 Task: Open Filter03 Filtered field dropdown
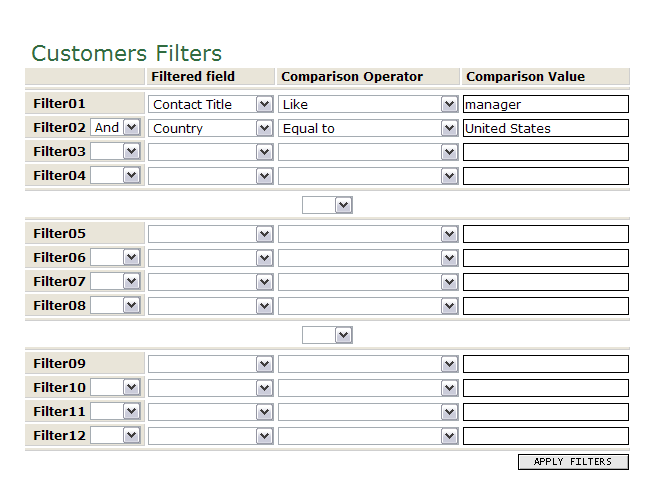coord(211,152)
